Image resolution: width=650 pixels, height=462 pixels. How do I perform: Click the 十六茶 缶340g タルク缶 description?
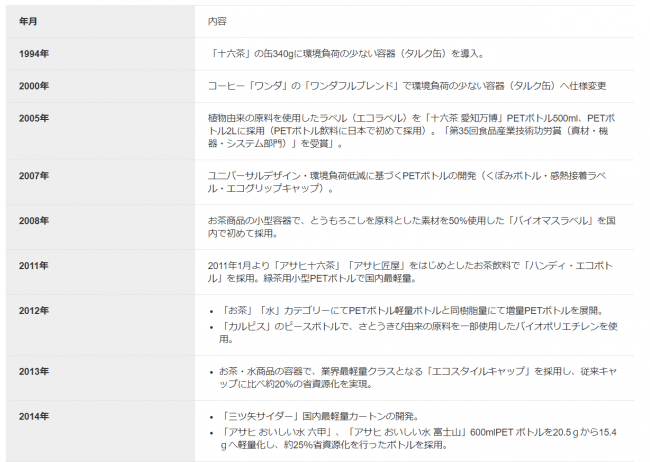click(346, 53)
